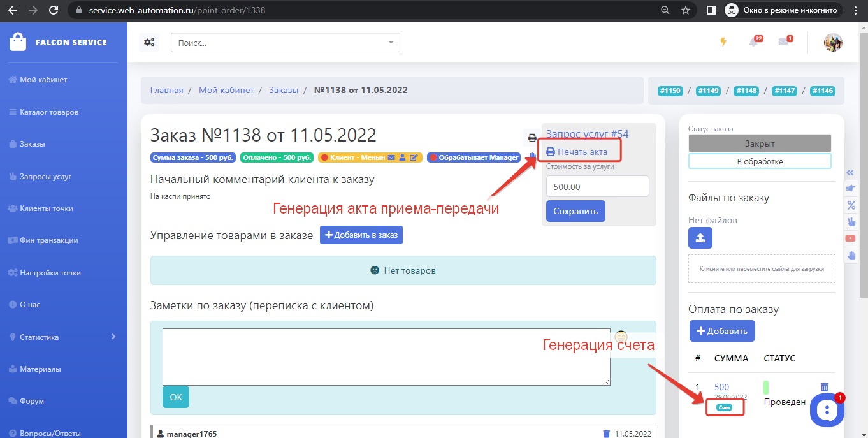Click the Печать акта link
Screen dimensions: 868x438
coord(577,152)
